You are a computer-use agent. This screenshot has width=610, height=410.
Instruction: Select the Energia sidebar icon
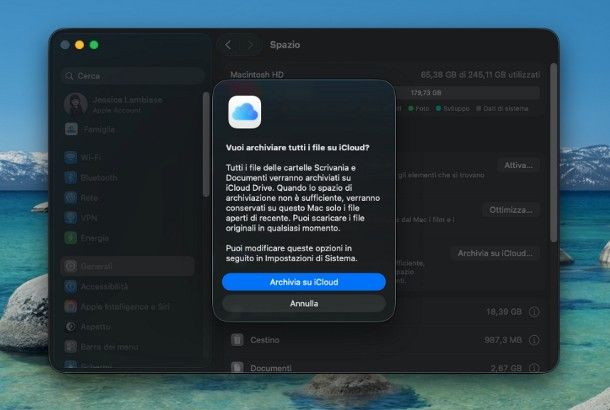click(x=71, y=238)
